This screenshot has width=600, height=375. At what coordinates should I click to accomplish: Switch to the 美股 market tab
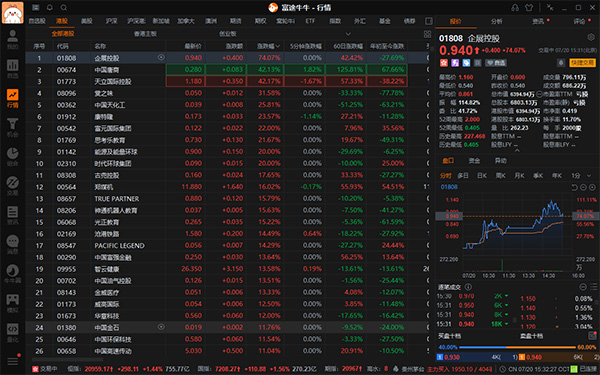pyautogui.click(x=86, y=21)
